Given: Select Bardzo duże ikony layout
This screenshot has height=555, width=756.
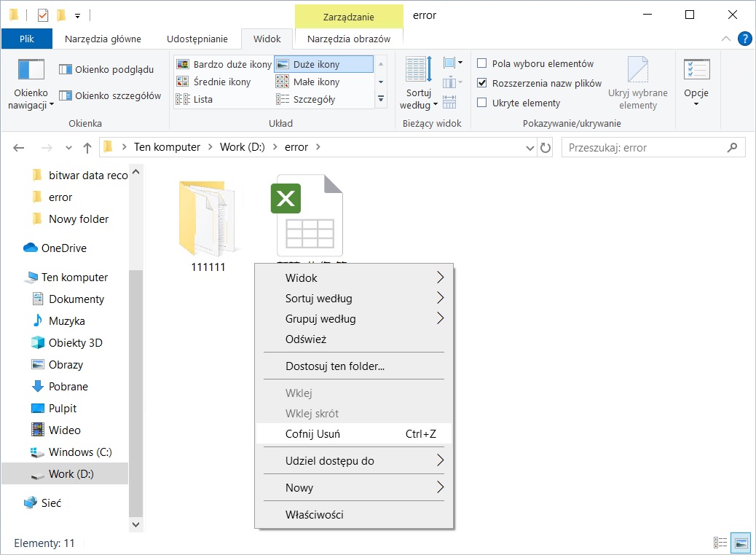Looking at the screenshot, I should tap(224, 64).
